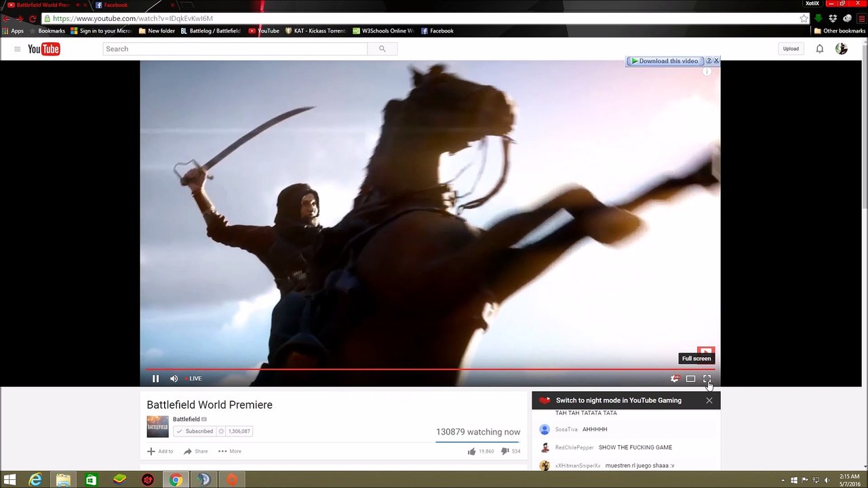Click Switch to night mode banner
Image resolution: width=868 pixels, height=488 pixels.
tap(618, 401)
